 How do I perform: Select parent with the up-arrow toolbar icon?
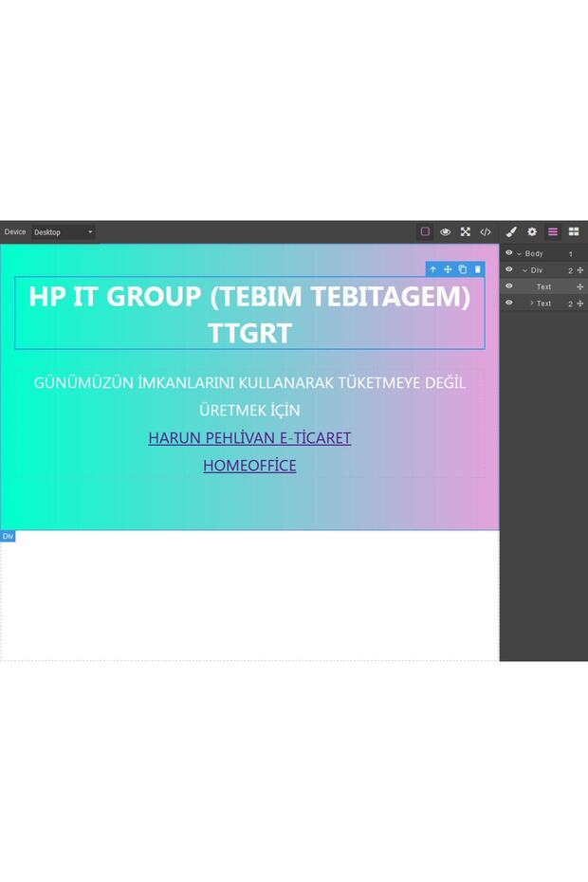coord(432,269)
